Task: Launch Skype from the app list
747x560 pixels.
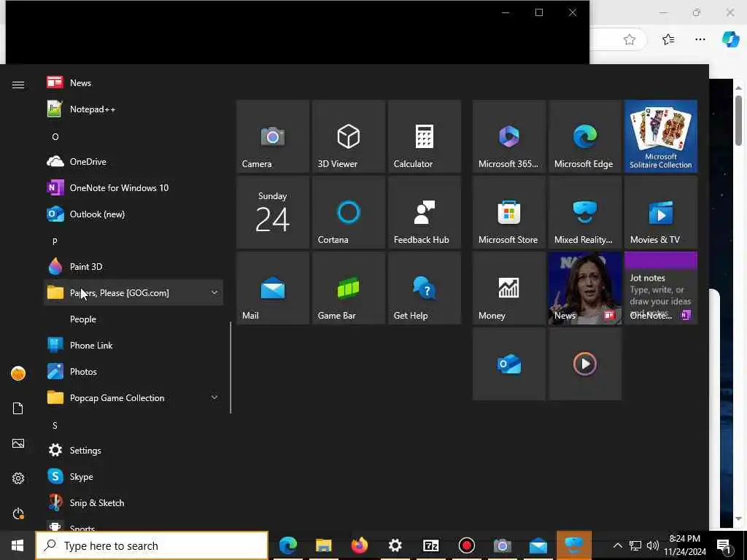Action: (133, 476)
